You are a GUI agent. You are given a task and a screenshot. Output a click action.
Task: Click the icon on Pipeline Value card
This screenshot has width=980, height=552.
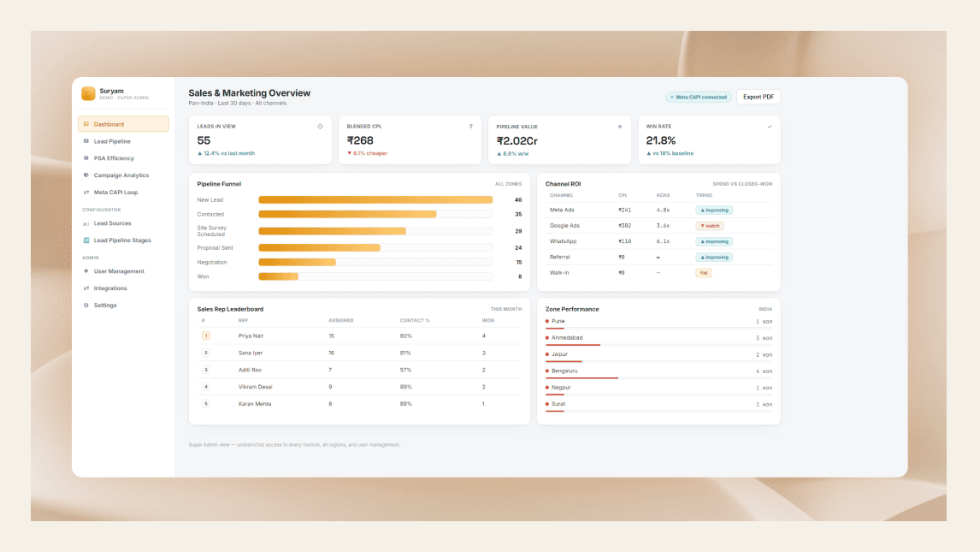pos(620,127)
